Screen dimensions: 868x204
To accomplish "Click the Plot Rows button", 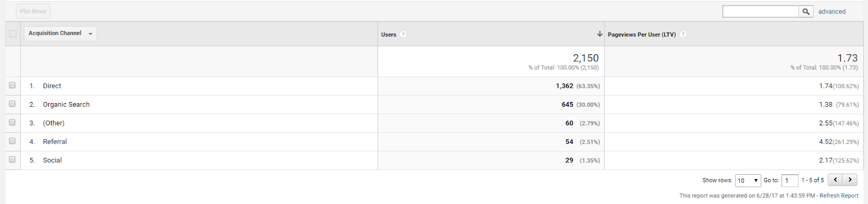I will tap(33, 11).
